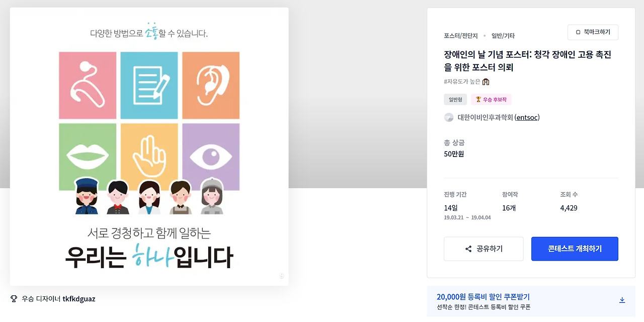Click the 대한이비인후과학회 avatar icon
Viewport: 644px width, 322px height.
point(449,117)
